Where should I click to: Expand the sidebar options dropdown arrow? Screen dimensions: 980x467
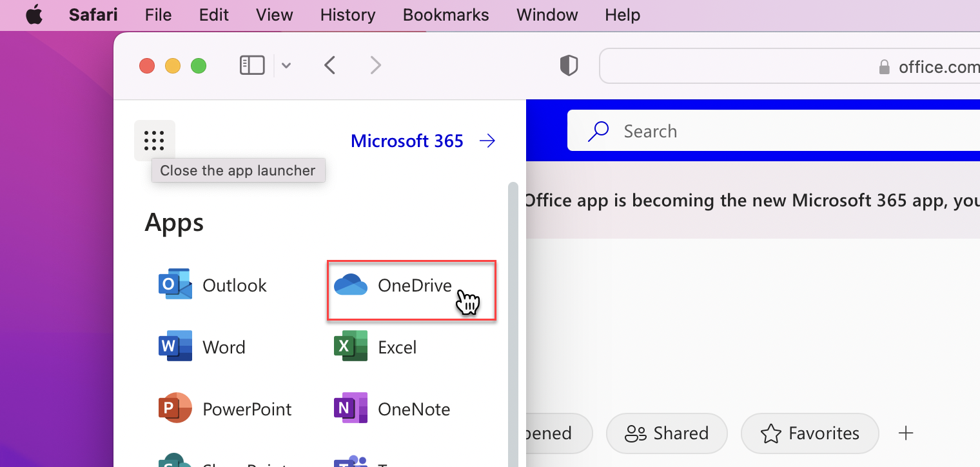coord(286,65)
